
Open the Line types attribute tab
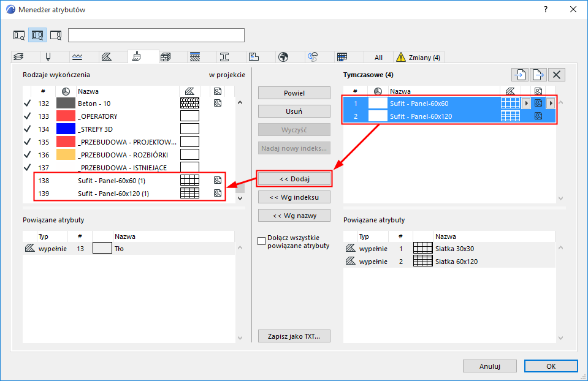[77, 57]
